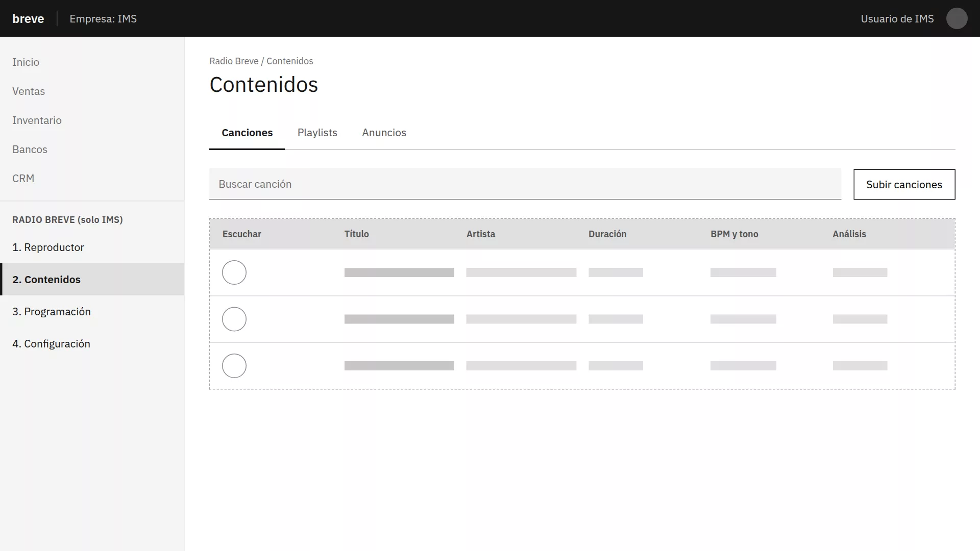Click the Duración column header

tap(607, 234)
